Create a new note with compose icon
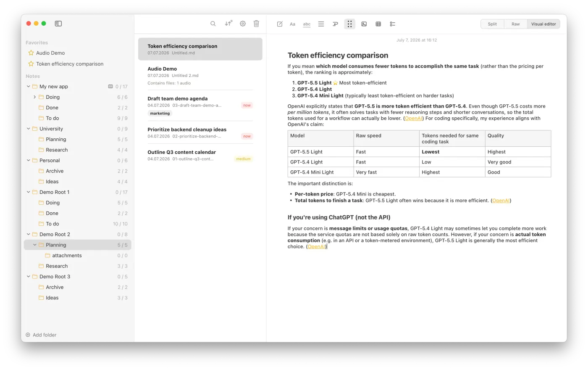Screen dimensions: 588x370 (x=280, y=24)
